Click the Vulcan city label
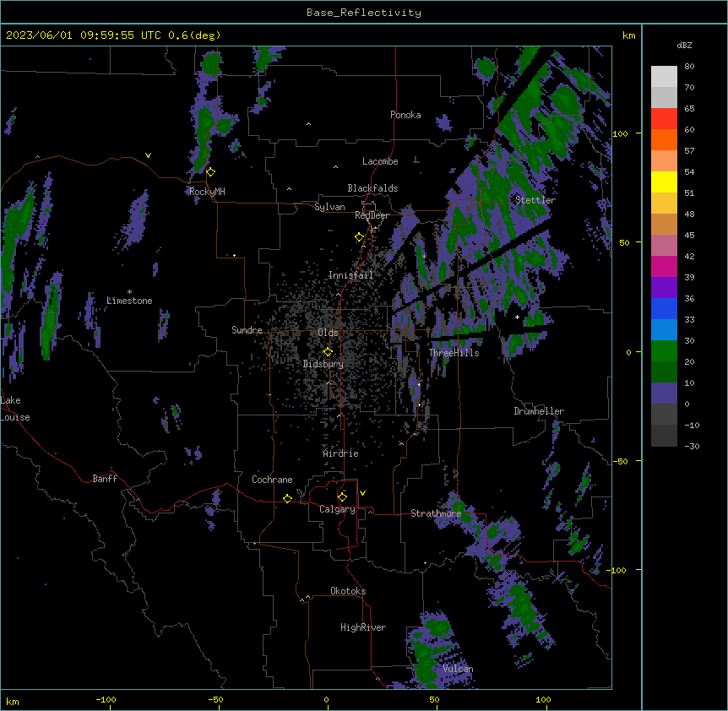Screen dimensions: 728x711 (459, 668)
